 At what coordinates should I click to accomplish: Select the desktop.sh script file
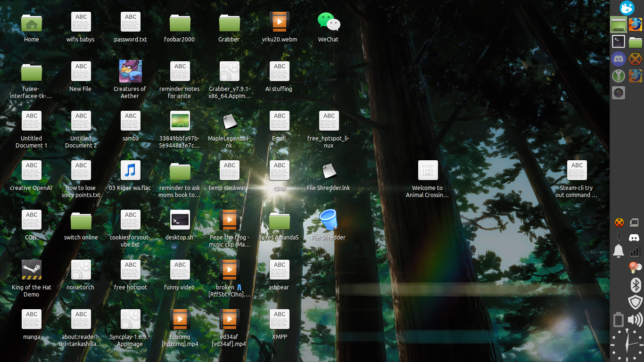pos(180,220)
